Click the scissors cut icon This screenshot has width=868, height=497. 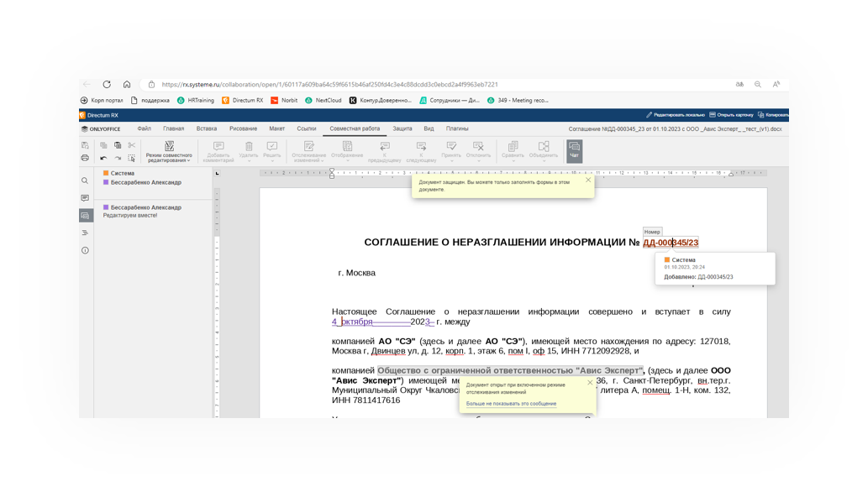[131, 145]
